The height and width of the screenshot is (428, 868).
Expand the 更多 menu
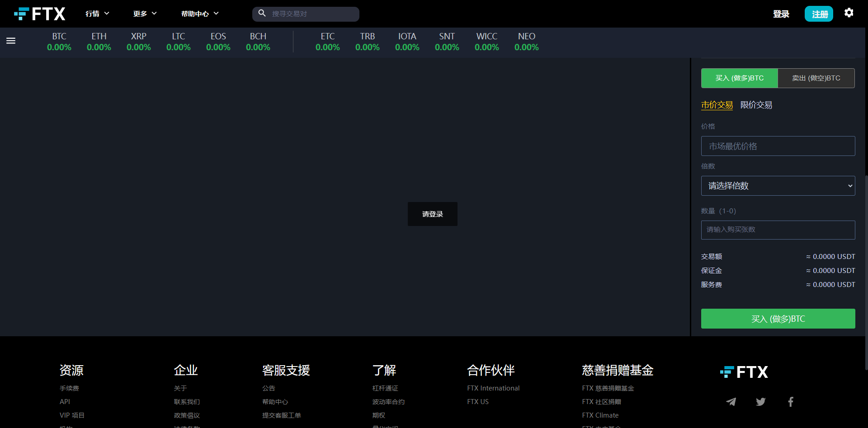click(x=145, y=14)
